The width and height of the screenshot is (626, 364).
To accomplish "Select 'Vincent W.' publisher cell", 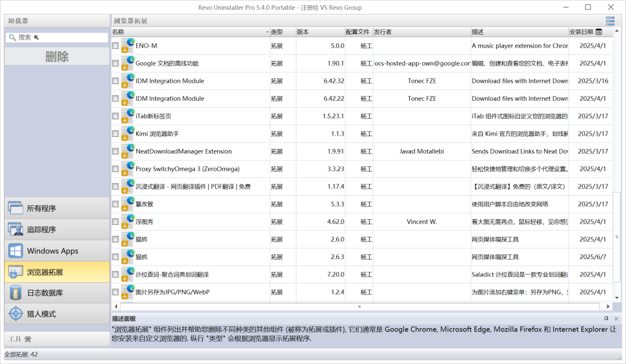I will (x=421, y=221).
